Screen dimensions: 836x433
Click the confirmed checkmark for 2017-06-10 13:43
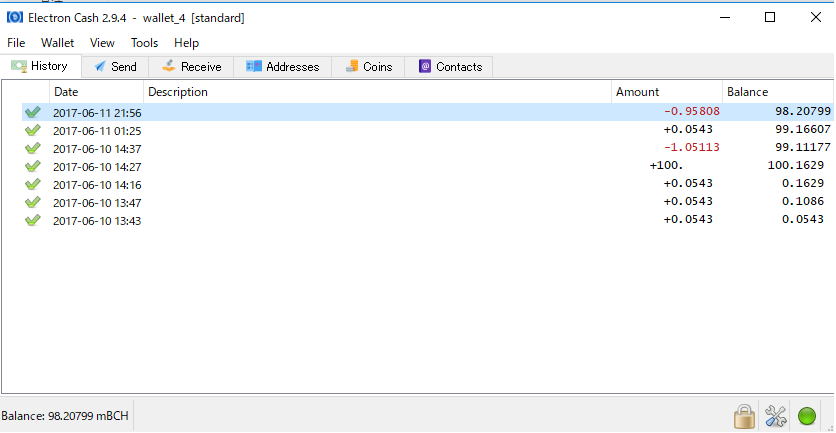[33, 220]
